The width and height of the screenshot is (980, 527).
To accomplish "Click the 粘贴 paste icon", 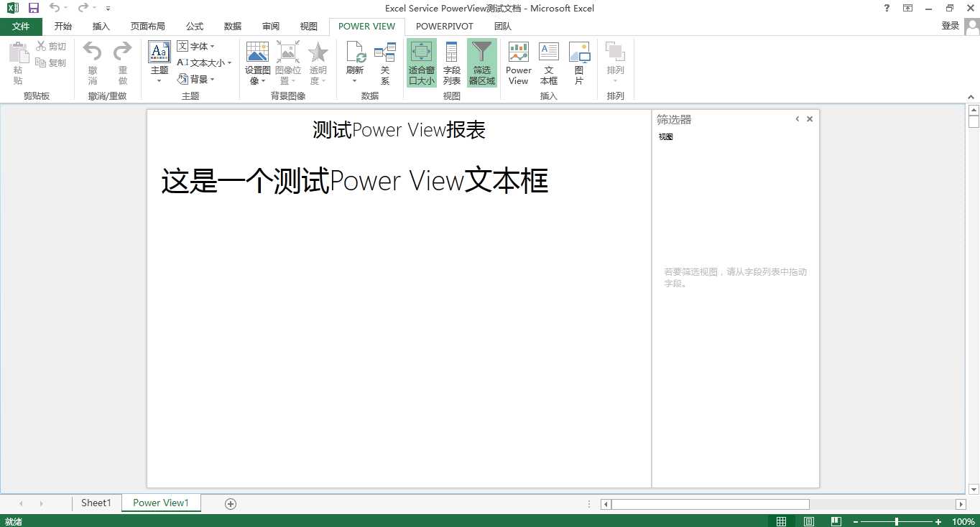I will click(18, 53).
